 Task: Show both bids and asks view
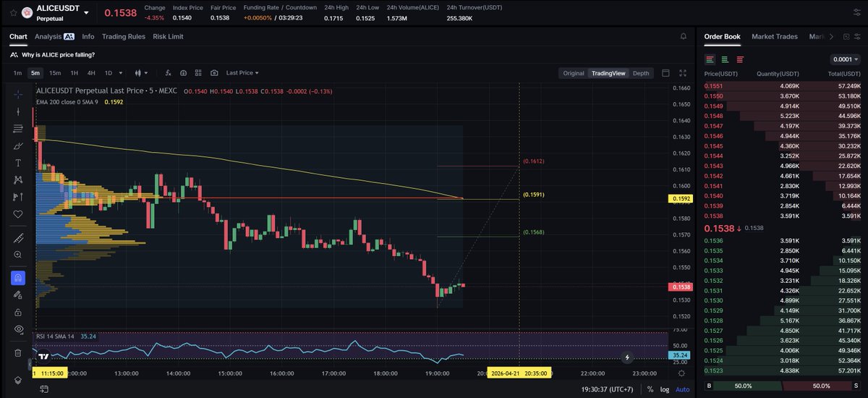[710, 59]
